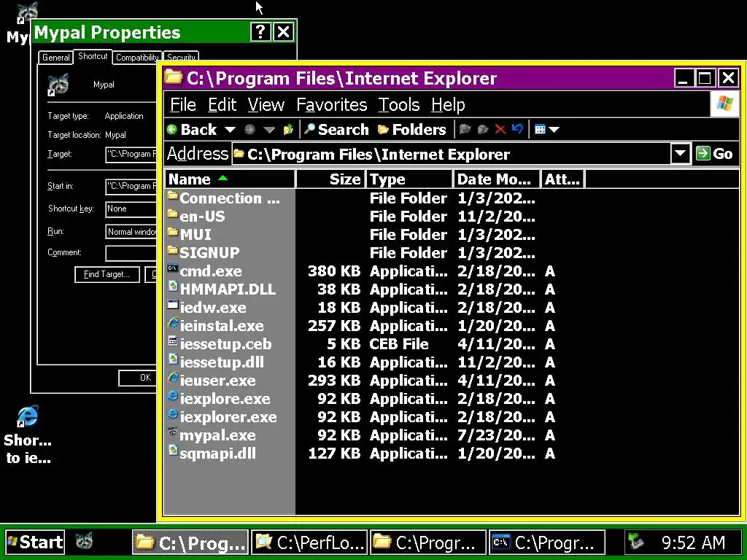Switch to the command prompt taskbar button
Viewport: 747px width, 560px height.
547,542
